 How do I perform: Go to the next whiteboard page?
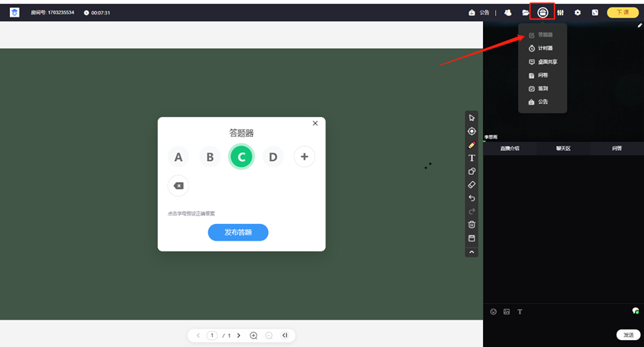click(238, 336)
